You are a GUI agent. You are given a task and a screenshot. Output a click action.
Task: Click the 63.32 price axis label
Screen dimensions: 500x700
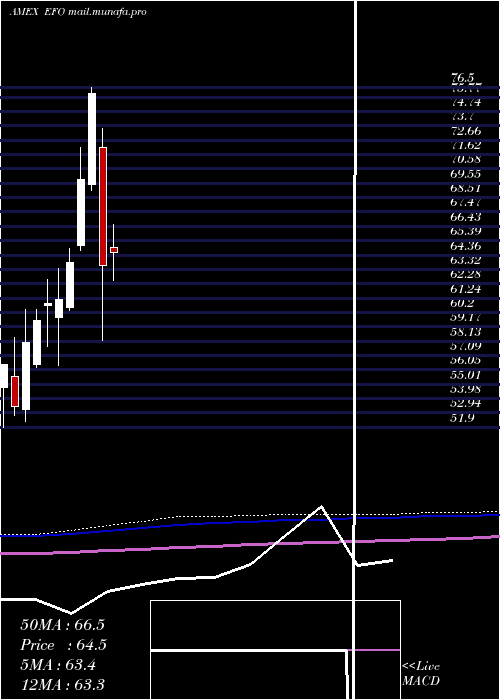[x=466, y=260]
